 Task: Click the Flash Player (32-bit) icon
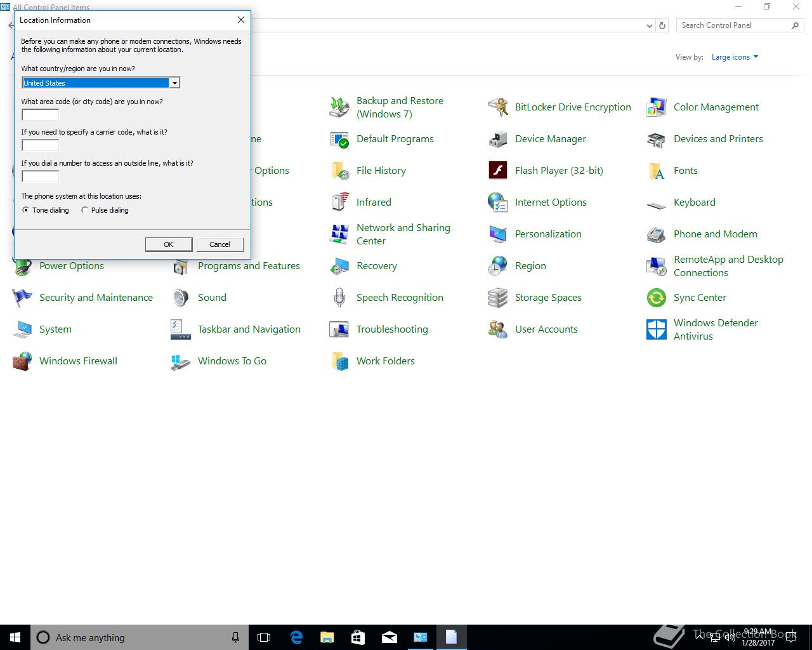(498, 171)
